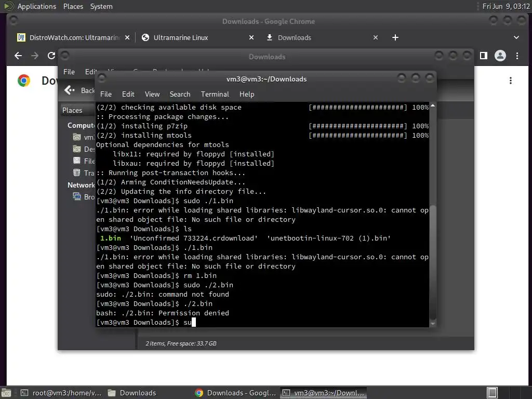The width and height of the screenshot is (532, 399).
Task: Select Computer section in file manager sidebar
Action: 81,126
